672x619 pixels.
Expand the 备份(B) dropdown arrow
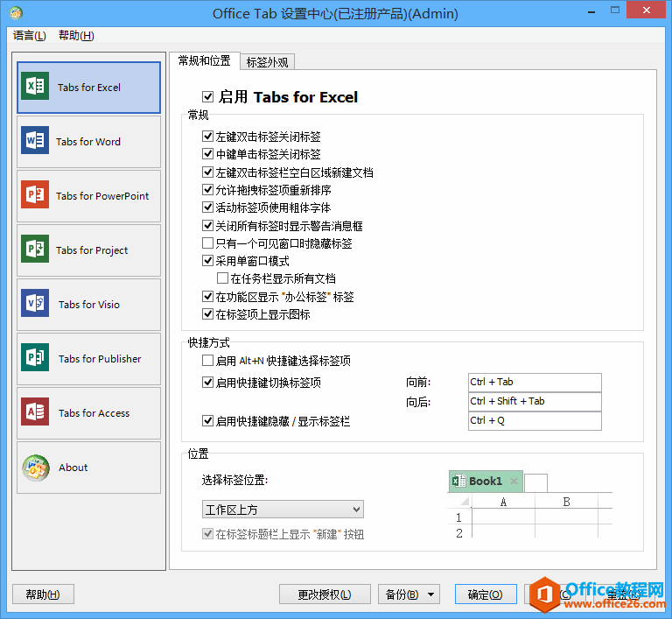431,594
